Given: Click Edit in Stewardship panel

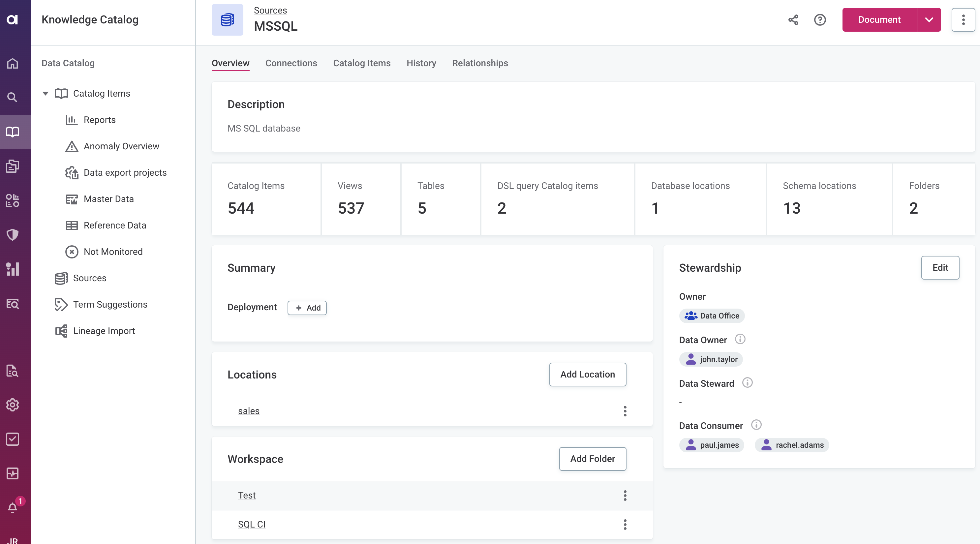Looking at the screenshot, I should (940, 268).
